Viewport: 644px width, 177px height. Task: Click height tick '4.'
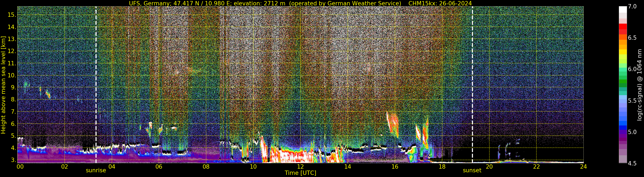pyautogui.click(x=13, y=148)
